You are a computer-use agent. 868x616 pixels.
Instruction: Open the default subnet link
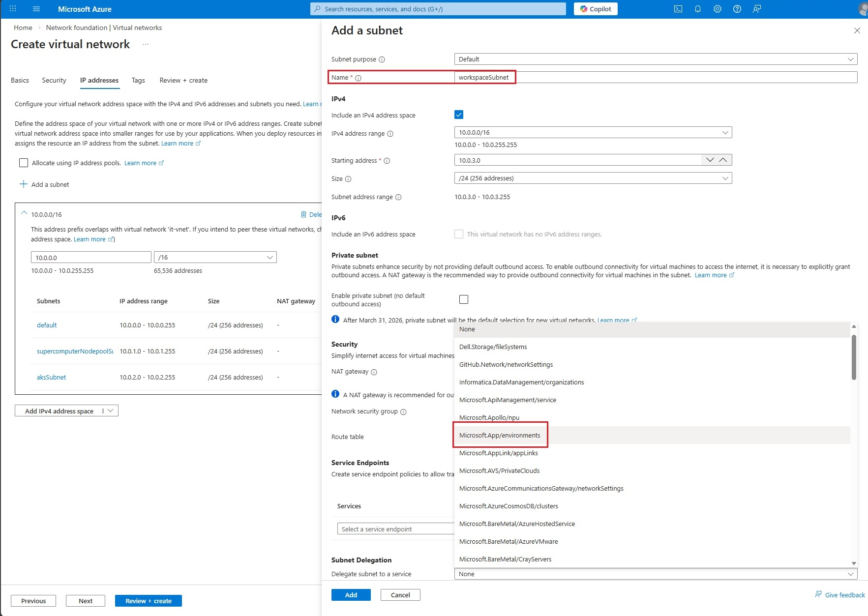click(x=47, y=325)
